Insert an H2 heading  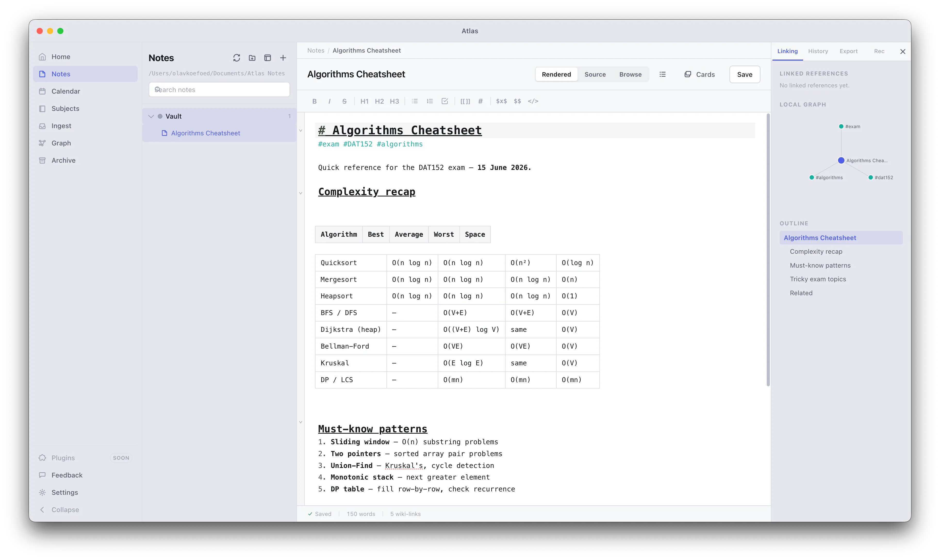[x=379, y=101]
